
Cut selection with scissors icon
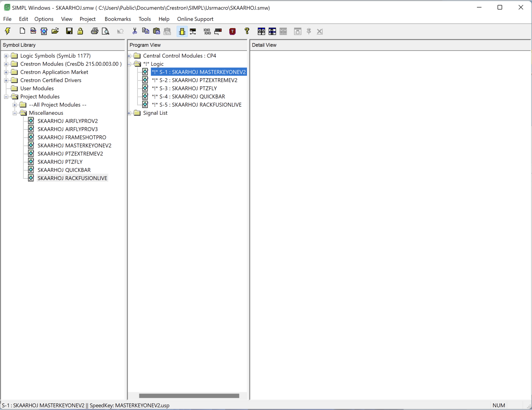pos(135,31)
